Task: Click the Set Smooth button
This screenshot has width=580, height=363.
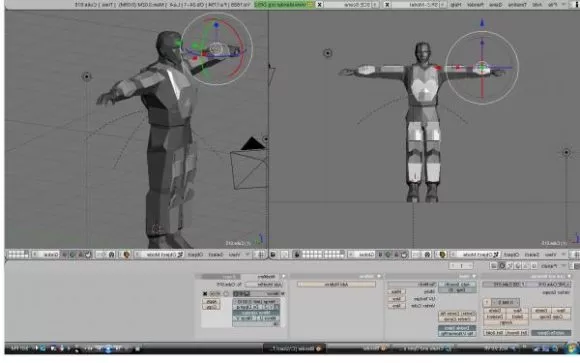Action: [516, 333]
